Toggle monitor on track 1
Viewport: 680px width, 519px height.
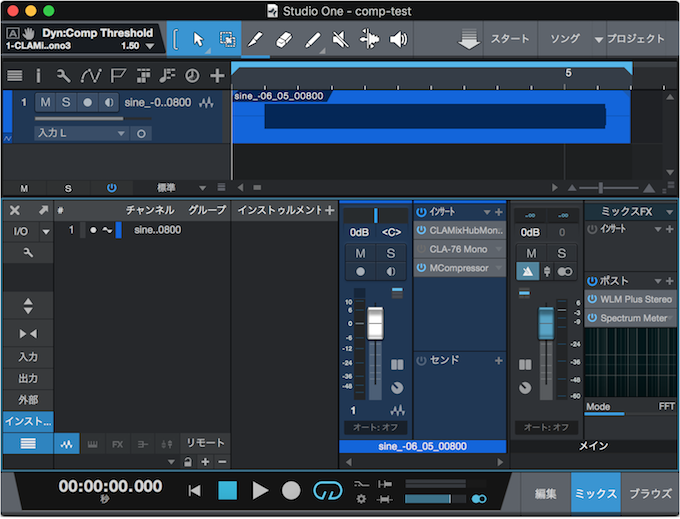tap(109, 103)
